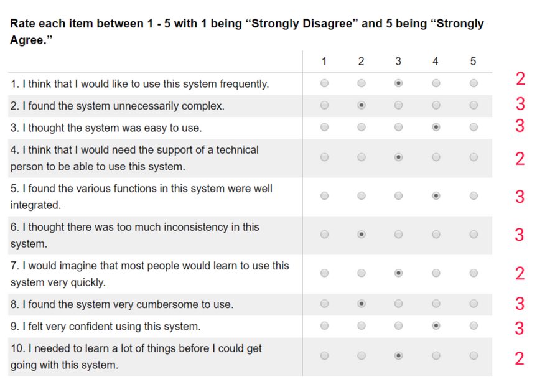
Task: Pick rating 4 for "too much inconsistency" statement
Action: [436, 235]
